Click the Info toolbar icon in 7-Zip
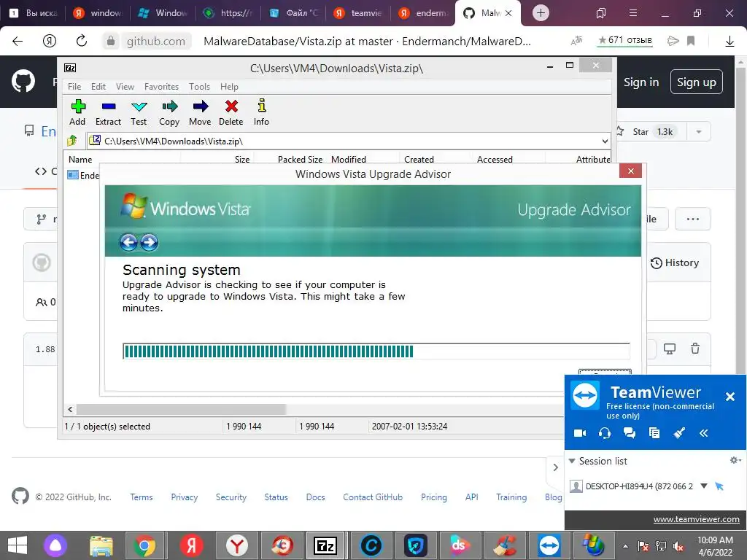 tap(261, 112)
